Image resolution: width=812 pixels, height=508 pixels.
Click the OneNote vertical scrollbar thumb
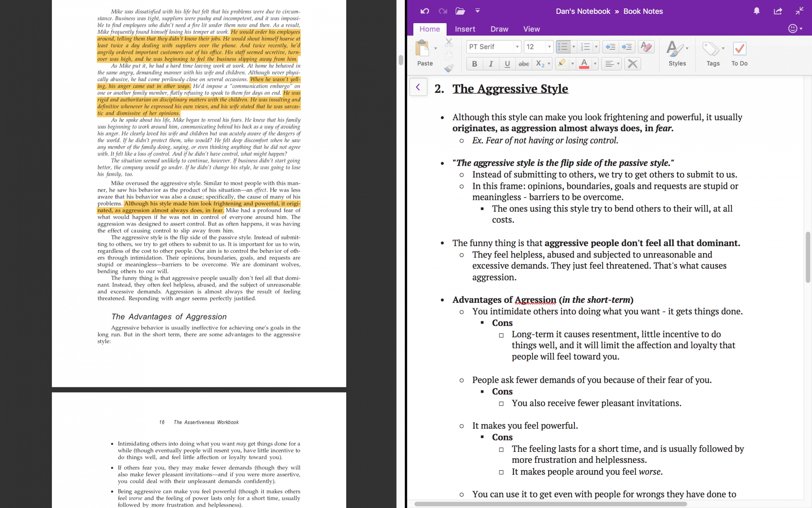pos(808,257)
